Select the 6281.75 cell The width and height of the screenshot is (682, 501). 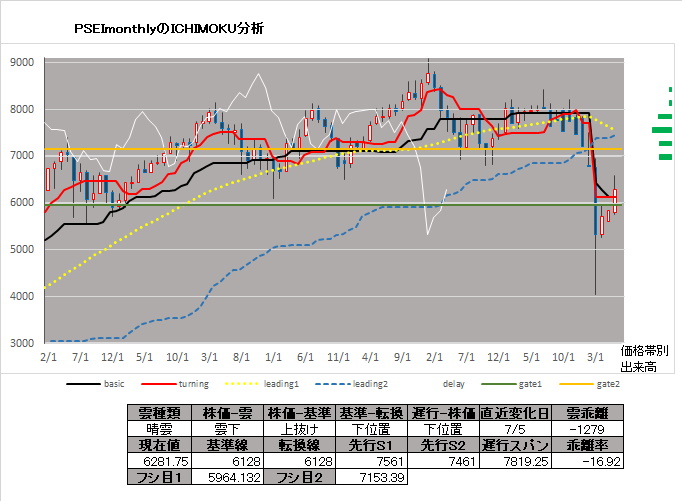click(160, 461)
